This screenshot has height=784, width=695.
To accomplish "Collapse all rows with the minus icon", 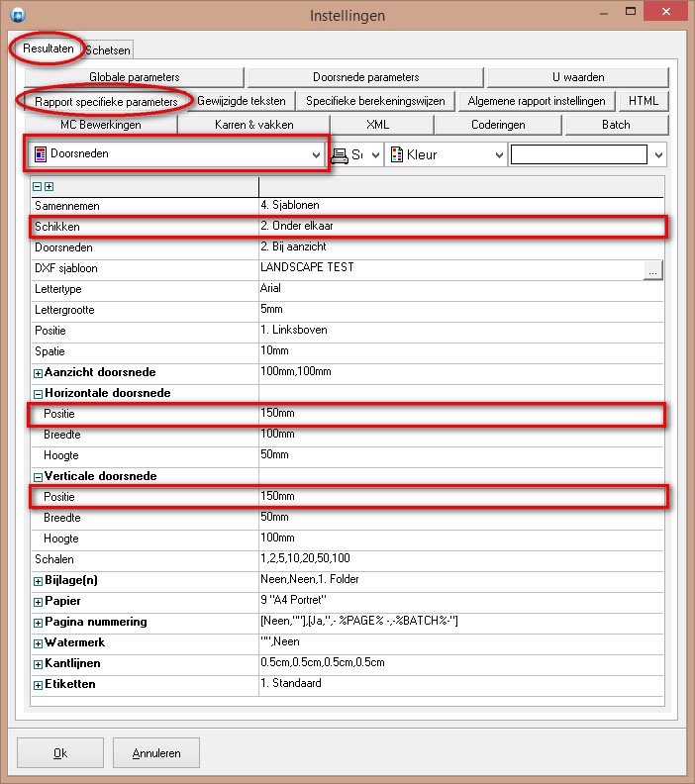I will point(37,186).
